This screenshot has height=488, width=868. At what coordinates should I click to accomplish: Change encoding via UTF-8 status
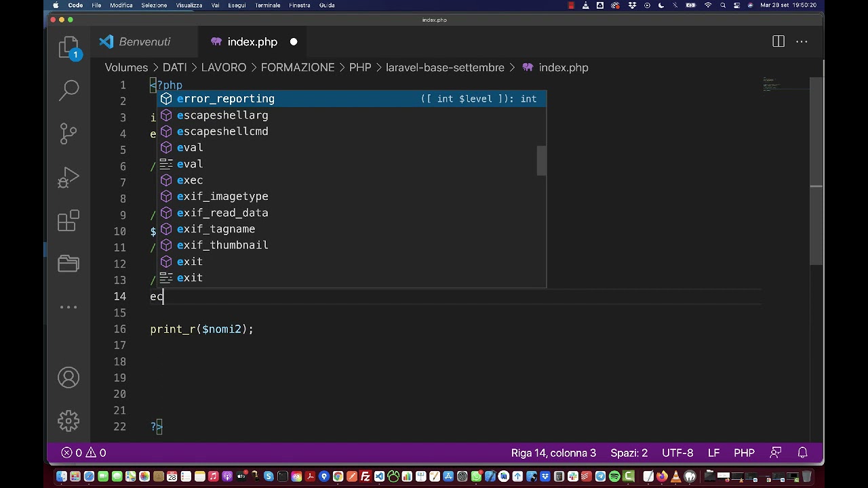click(x=677, y=453)
